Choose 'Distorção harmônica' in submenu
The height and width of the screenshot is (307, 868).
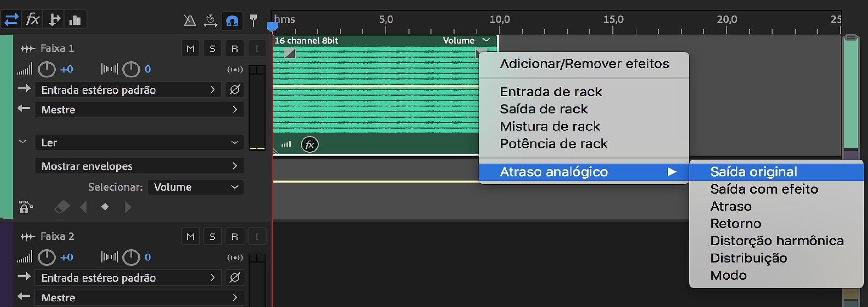pos(776,241)
